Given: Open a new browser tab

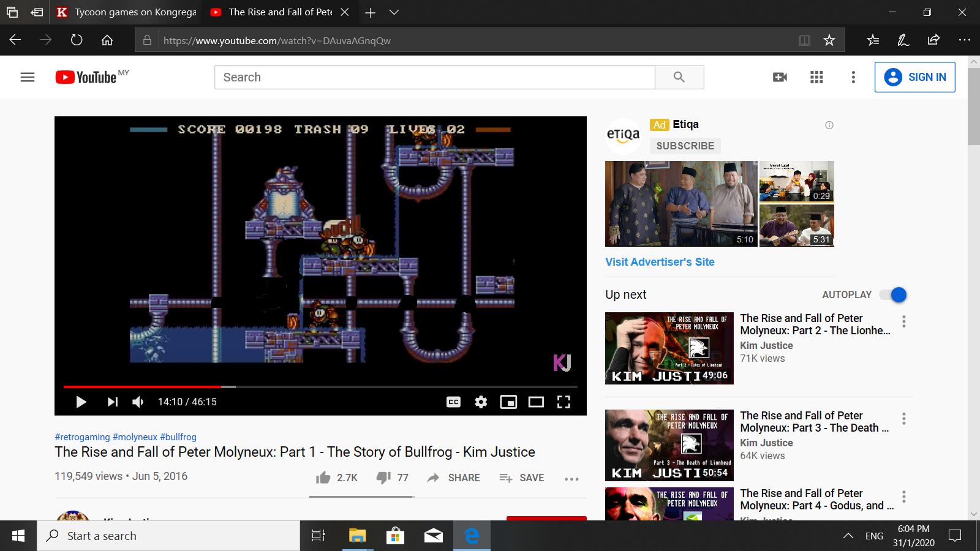Looking at the screenshot, I should coord(370,12).
